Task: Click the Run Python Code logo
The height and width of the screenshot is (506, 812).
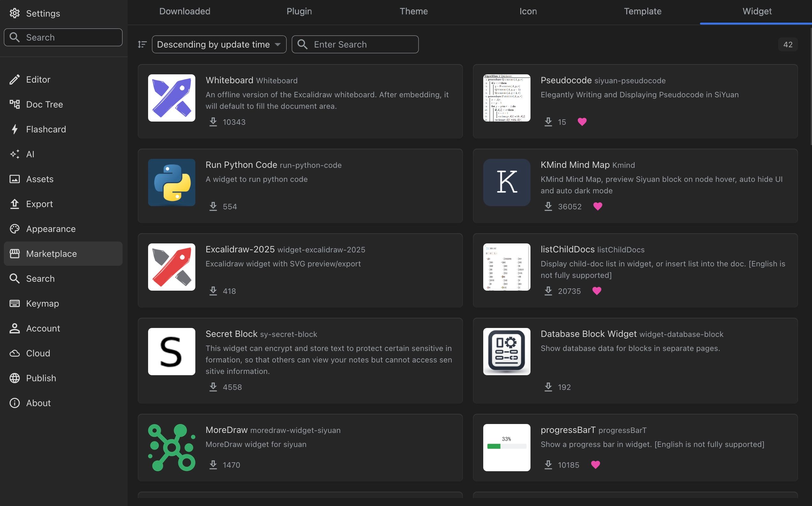Action: pyautogui.click(x=172, y=182)
